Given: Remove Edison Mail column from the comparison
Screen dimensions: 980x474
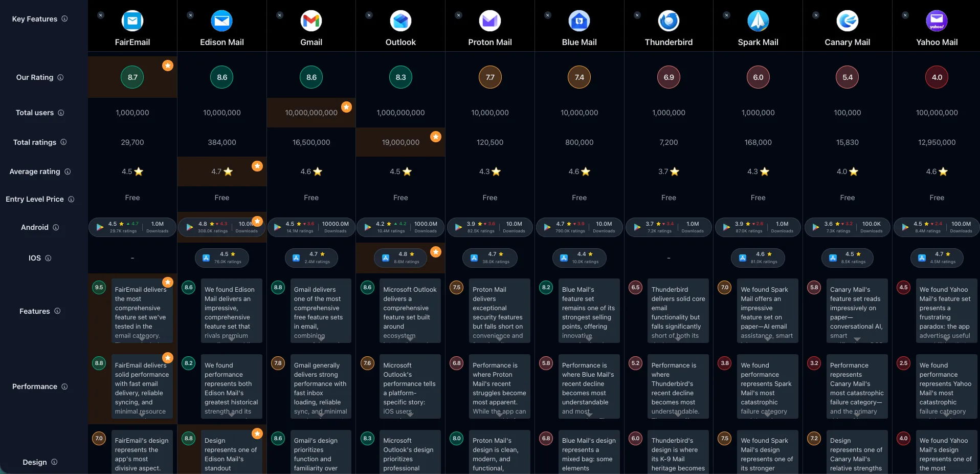Looking at the screenshot, I should coord(190,15).
